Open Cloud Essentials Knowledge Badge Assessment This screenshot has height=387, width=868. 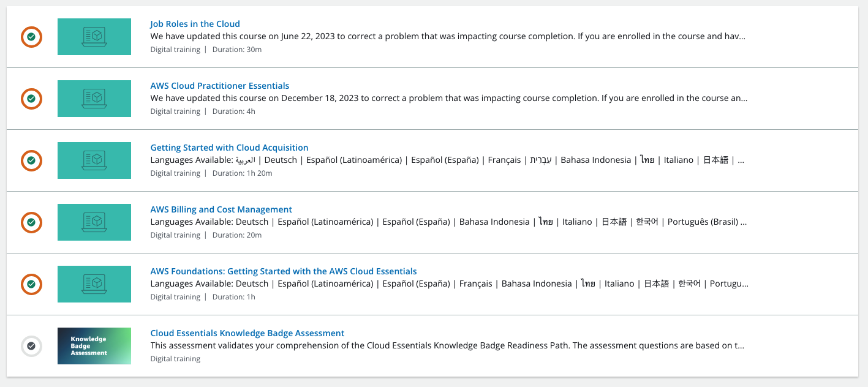click(x=247, y=333)
